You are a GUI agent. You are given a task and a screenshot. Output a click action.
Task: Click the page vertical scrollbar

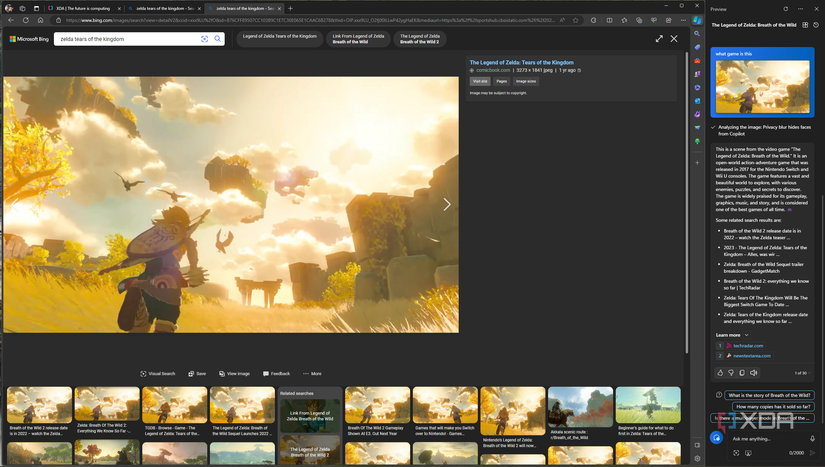pyautogui.click(x=686, y=202)
